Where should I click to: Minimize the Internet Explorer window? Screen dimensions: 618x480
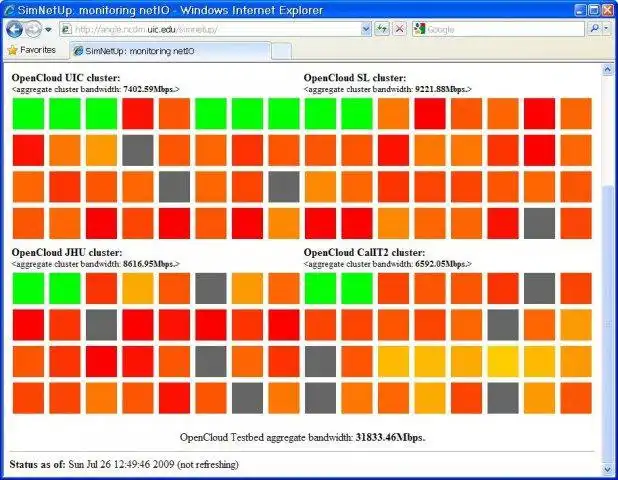580,10
